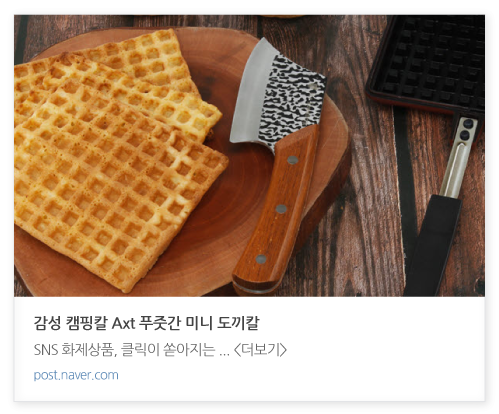Screen dimensions: 499x414
Task: Click the word '캠핑칼' in the headline
Action: 87,323
